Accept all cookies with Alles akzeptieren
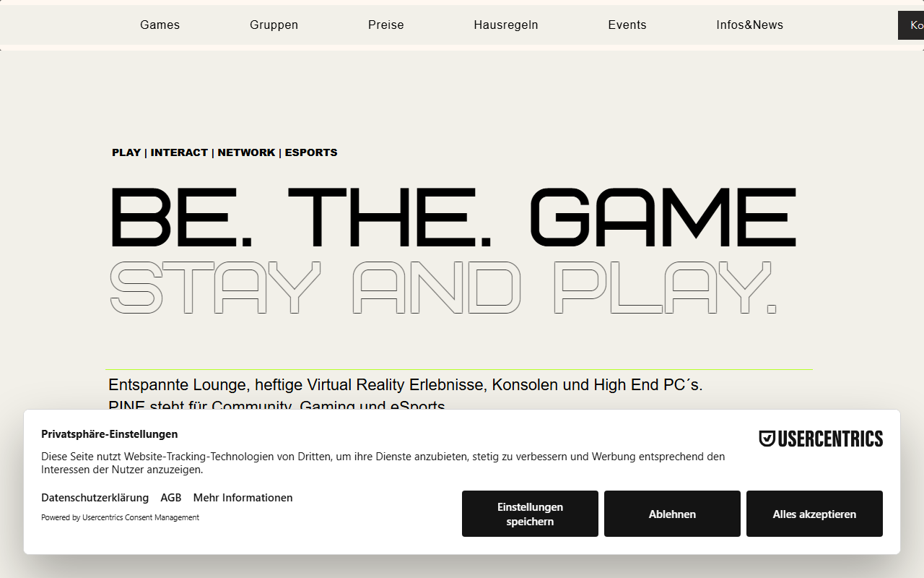Image resolution: width=924 pixels, height=578 pixels. coord(814,514)
